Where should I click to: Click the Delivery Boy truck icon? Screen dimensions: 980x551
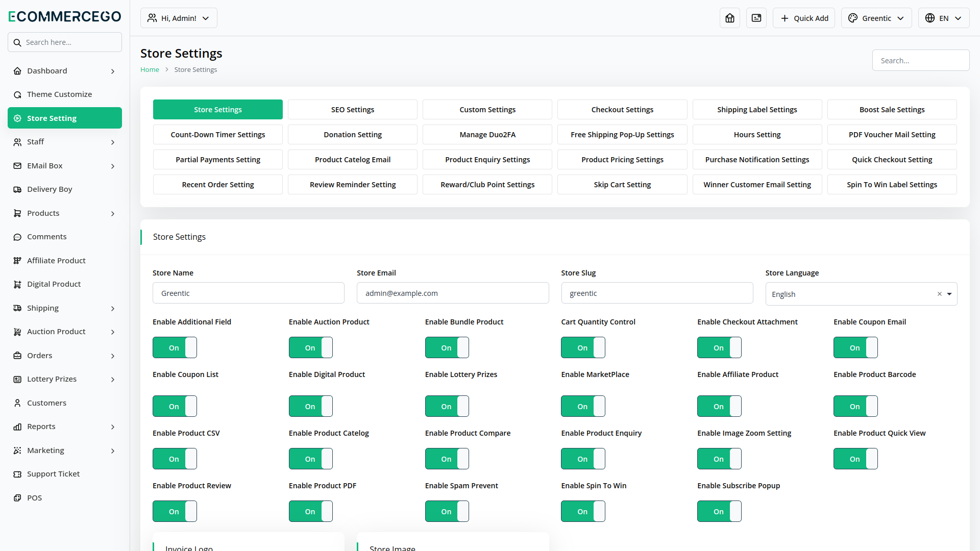click(x=17, y=189)
